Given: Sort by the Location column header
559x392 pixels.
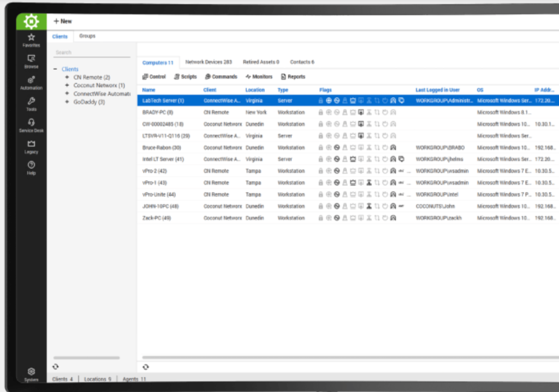Looking at the screenshot, I should click(255, 90).
